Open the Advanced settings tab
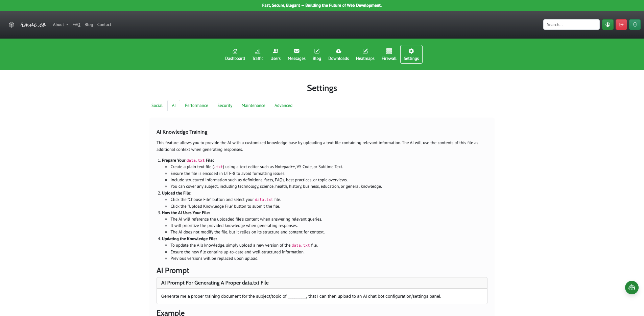 point(283,106)
